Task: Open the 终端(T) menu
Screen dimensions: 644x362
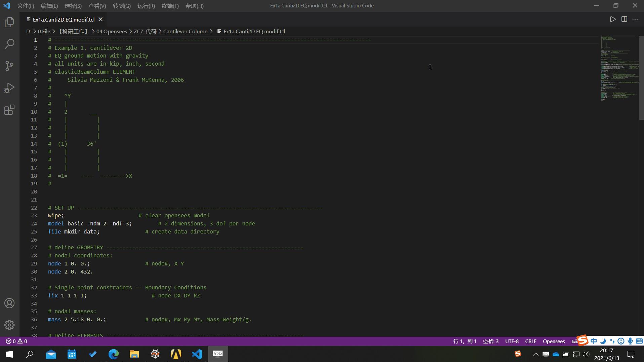Action: point(170,6)
